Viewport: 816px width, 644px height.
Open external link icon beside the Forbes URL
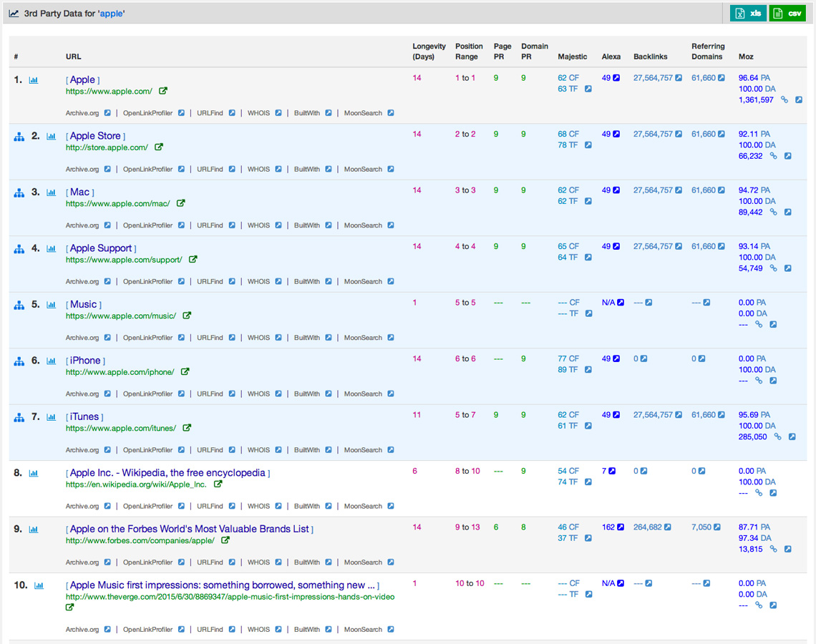[225, 540]
